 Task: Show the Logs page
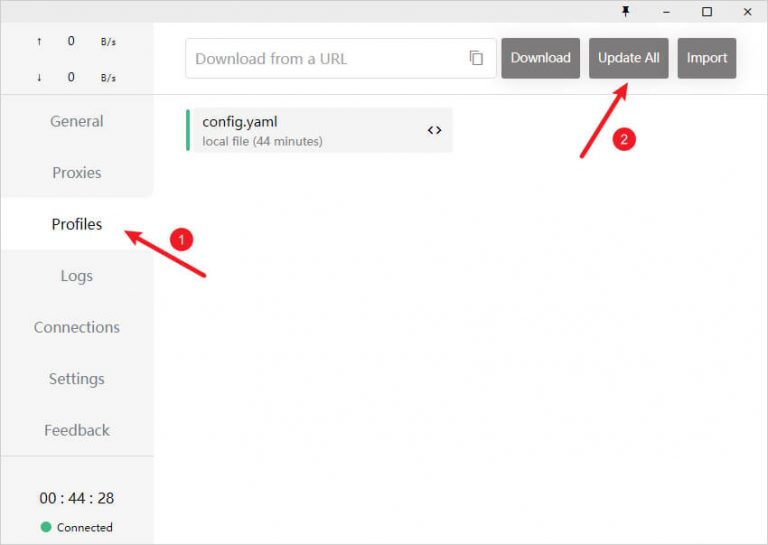77,276
